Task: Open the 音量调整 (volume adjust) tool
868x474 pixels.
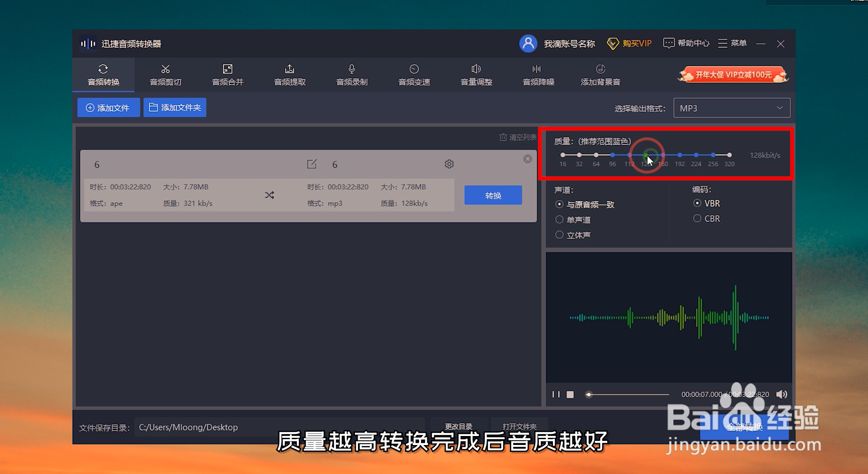Action: (476, 75)
